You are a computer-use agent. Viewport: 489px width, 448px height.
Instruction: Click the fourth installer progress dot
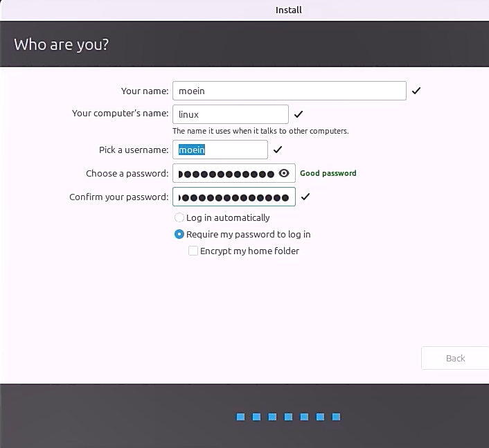point(288,417)
